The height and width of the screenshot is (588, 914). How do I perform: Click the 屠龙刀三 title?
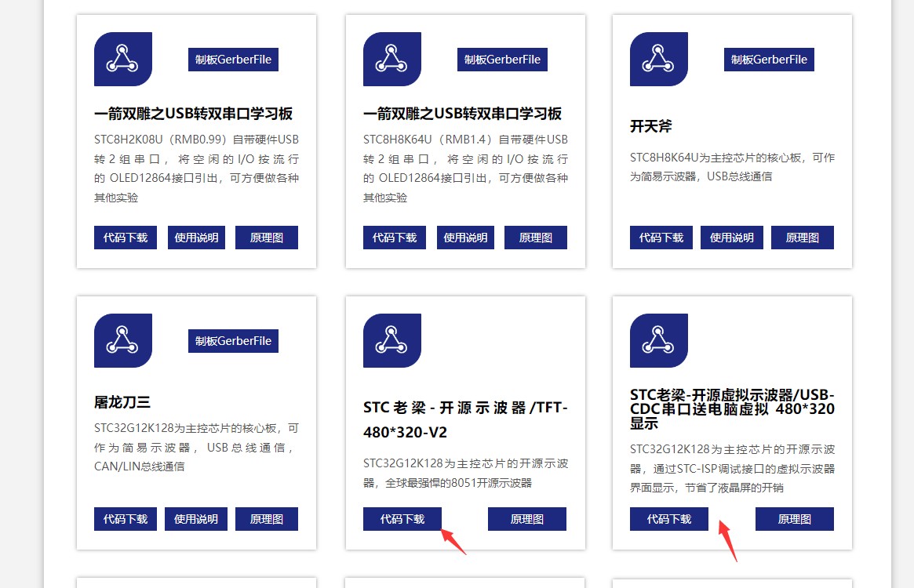(122, 402)
